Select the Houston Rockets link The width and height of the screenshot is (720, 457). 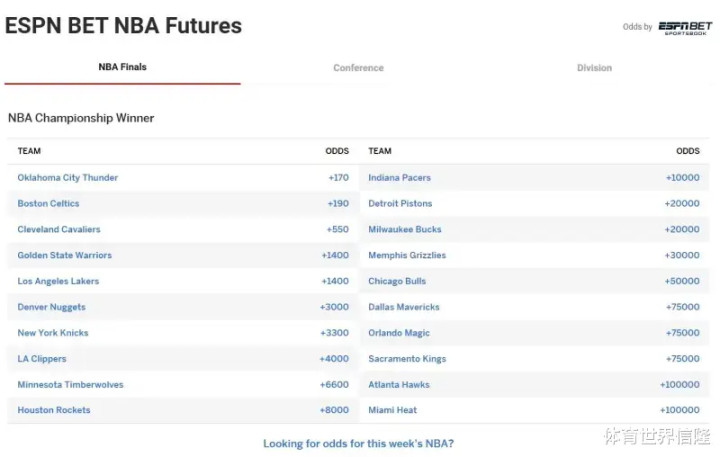click(54, 410)
